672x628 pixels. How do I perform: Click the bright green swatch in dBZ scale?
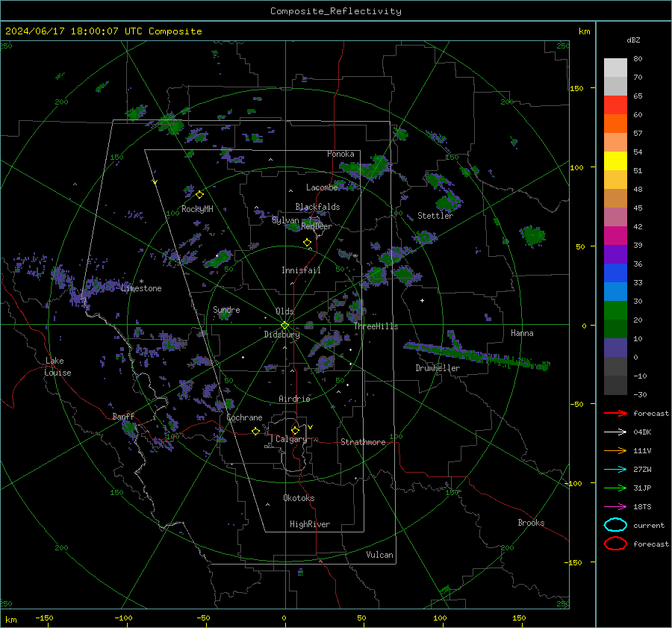pos(615,310)
